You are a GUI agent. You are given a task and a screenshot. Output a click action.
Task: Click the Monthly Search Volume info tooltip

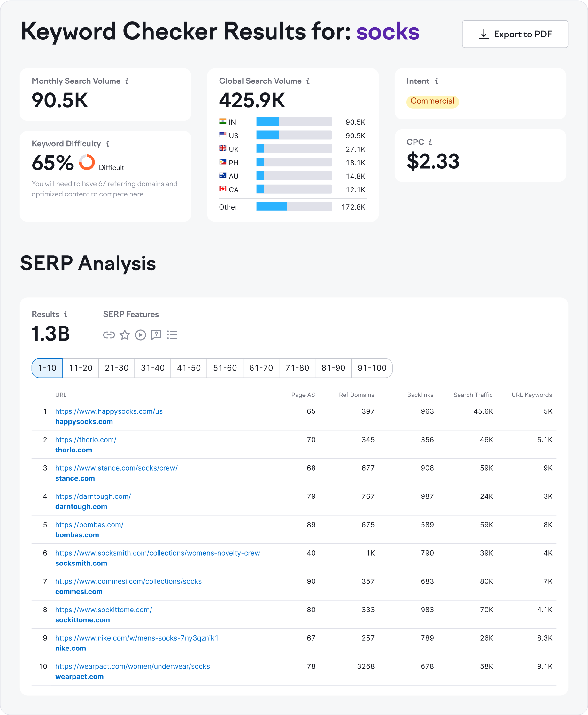pyautogui.click(x=127, y=81)
